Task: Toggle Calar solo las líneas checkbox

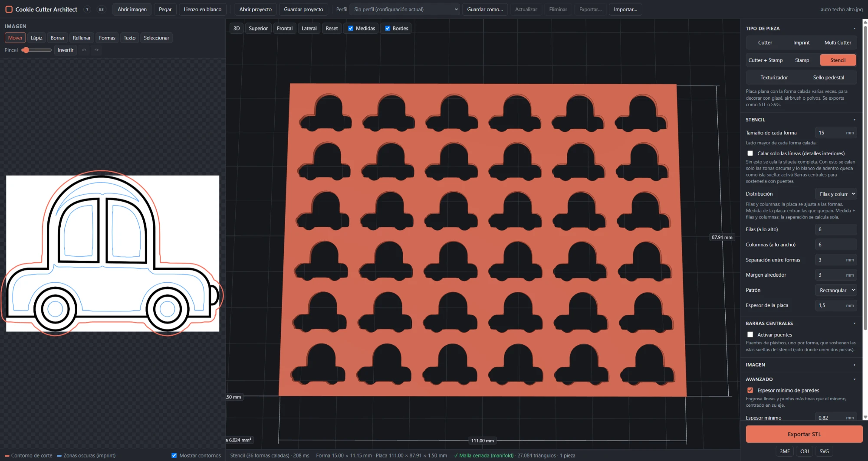Action: [750, 154]
